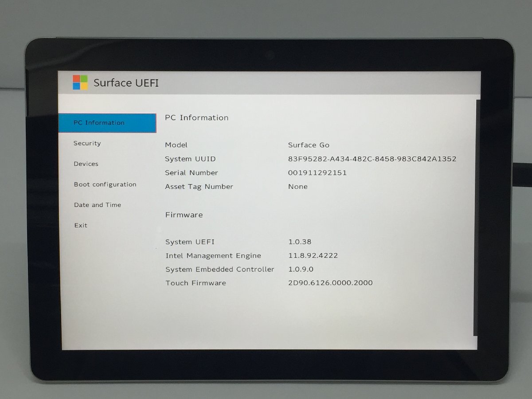The width and height of the screenshot is (532, 399).
Task: Click System UEFI version 1.0.38
Action: pyautogui.click(x=300, y=242)
